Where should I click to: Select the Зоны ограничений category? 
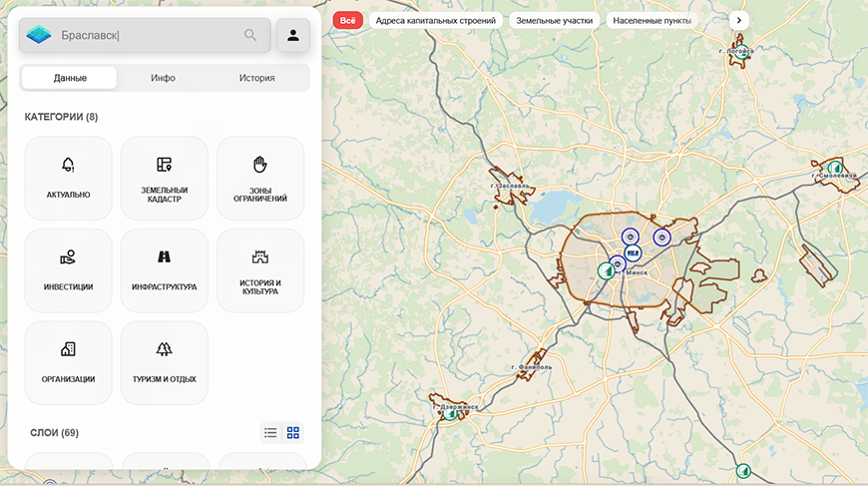tap(260, 179)
